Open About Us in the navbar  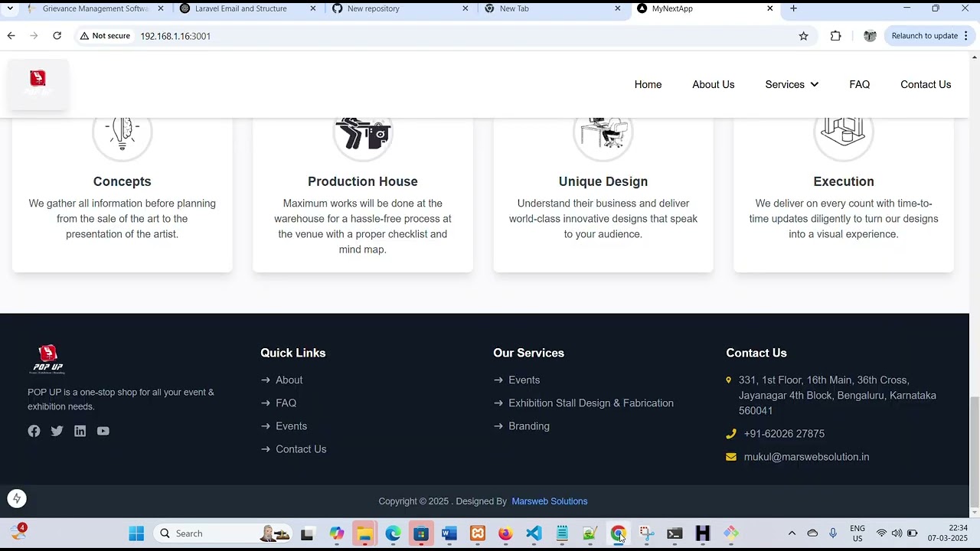click(x=714, y=84)
